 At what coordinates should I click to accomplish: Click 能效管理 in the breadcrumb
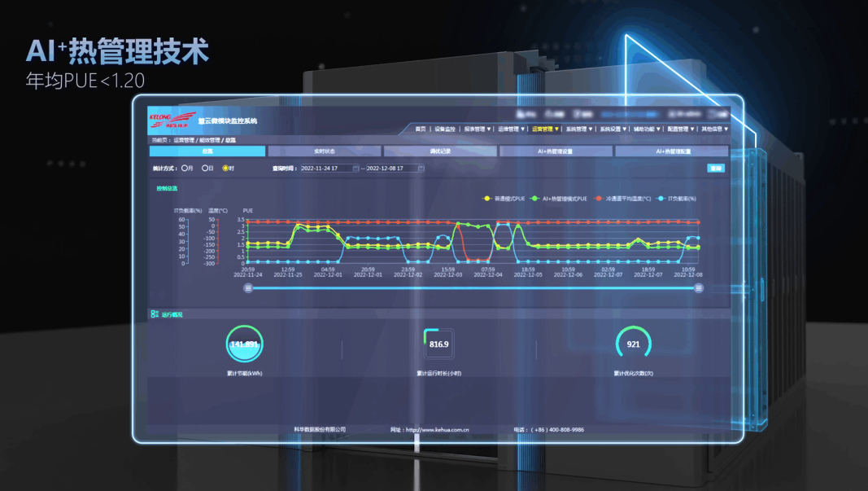(x=209, y=140)
